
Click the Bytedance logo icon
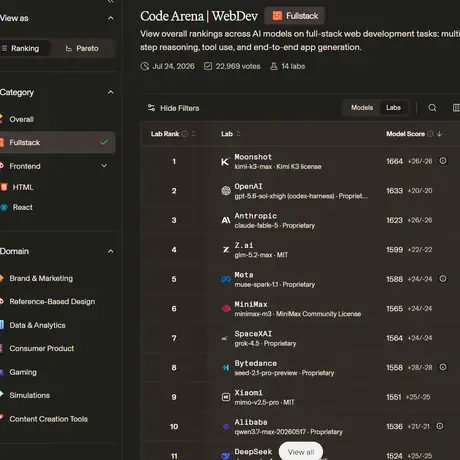[x=226, y=367]
